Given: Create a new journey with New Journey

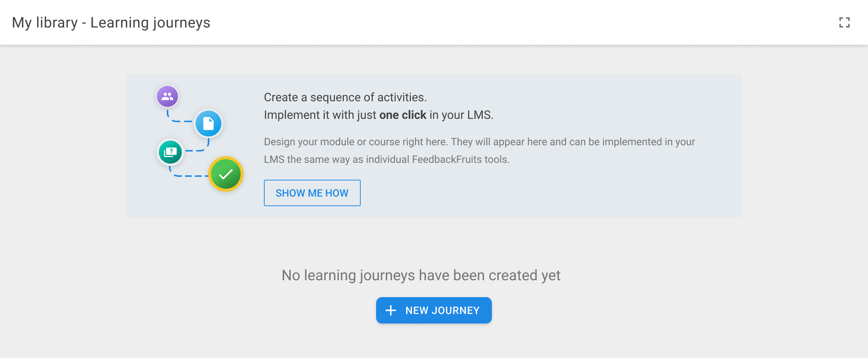Looking at the screenshot, I should point(442,310).
